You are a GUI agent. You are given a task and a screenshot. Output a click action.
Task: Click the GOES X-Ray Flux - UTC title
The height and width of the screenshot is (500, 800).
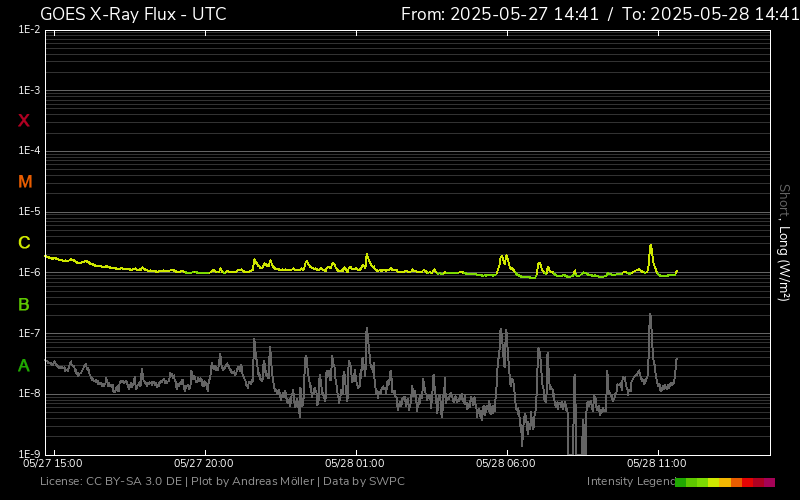pos(133,14)
